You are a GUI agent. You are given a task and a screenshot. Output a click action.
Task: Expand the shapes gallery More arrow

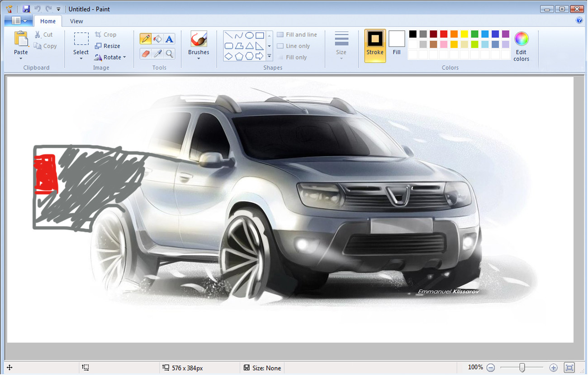pyautogui.click(x=270, y=57)
